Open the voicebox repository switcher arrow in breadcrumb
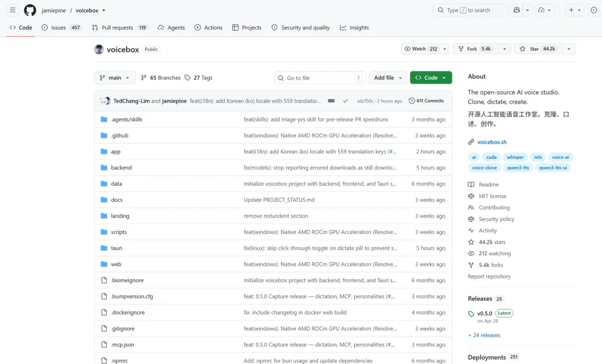Image resolution: width=602 pixels, height=364 pixels. (104, 11)
